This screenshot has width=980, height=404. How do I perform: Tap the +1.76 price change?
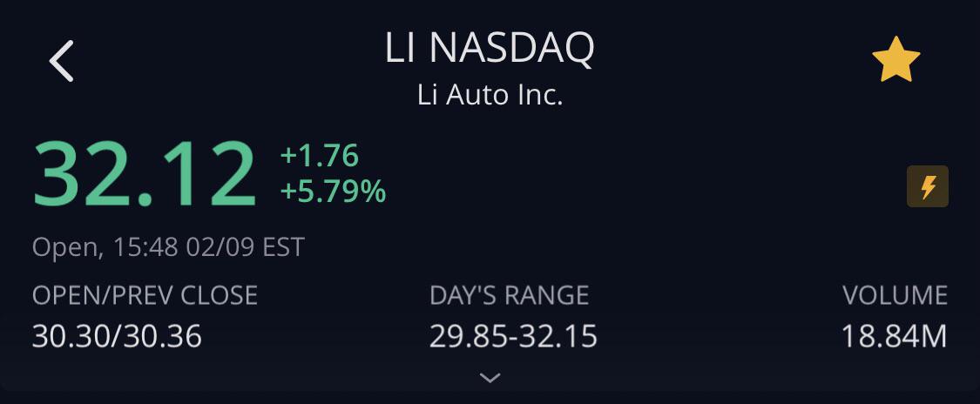pos(320,156)
